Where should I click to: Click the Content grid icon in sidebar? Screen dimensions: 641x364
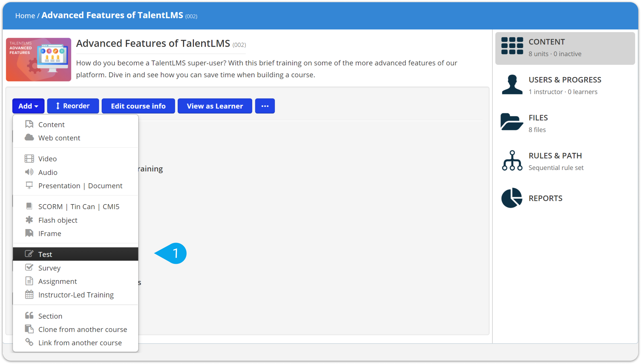pos(512,46)
